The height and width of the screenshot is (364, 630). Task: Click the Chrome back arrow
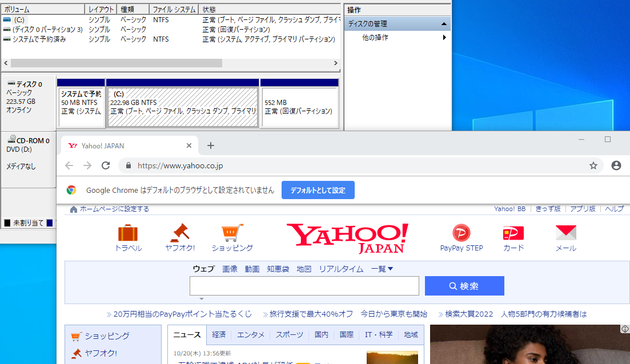(x=69, y=165)
